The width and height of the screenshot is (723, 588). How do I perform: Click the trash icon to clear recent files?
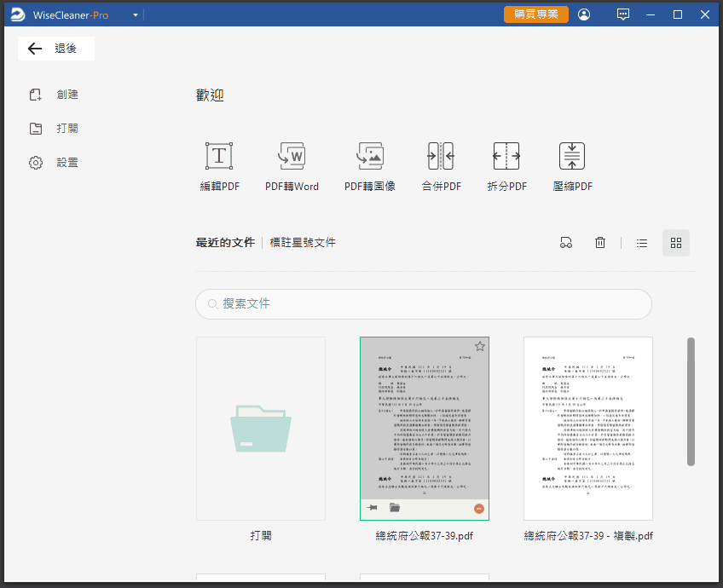600,243
